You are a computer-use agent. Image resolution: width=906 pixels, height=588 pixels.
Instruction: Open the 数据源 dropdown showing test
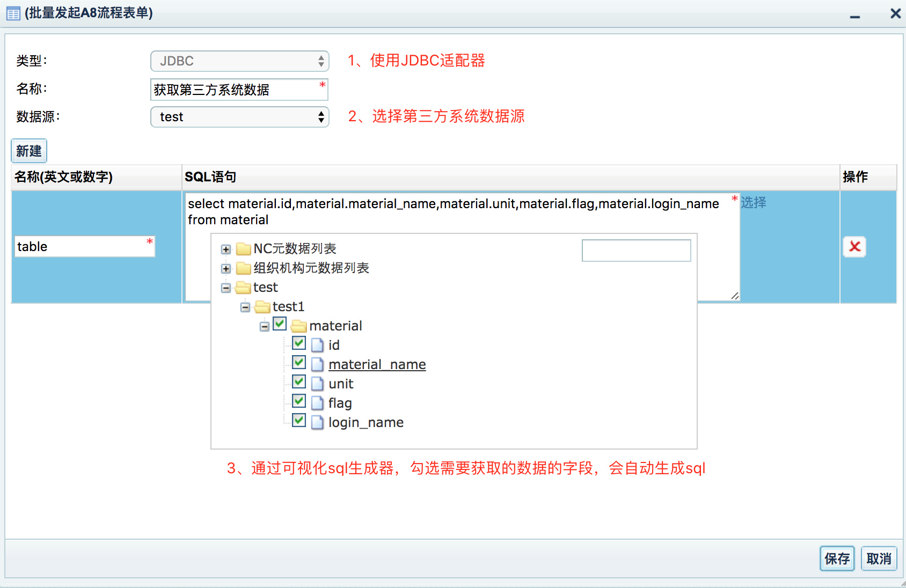239,117
